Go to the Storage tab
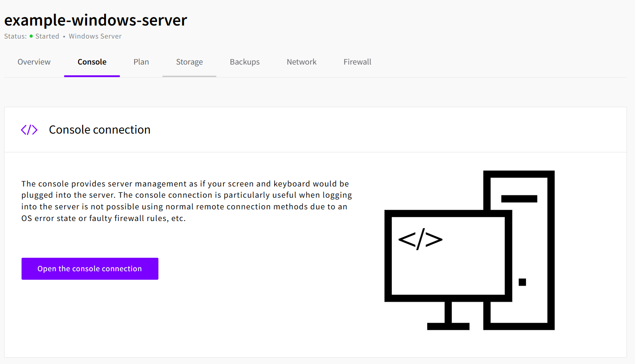 (x=189, y=62)
